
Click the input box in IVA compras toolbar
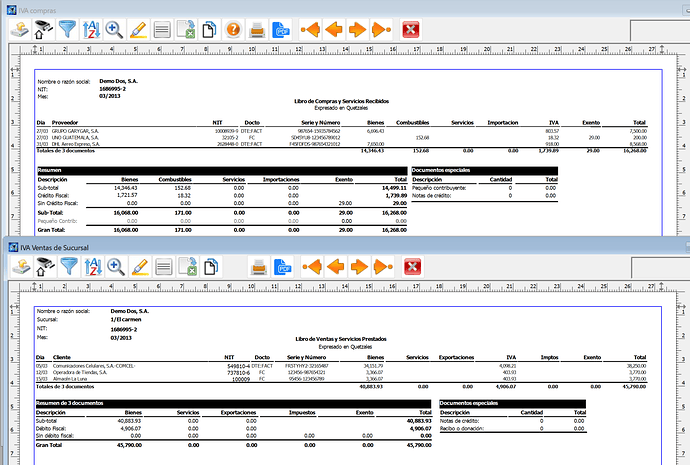pos(660,30)
